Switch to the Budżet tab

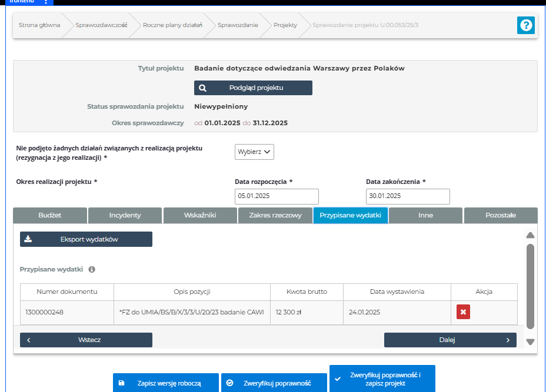[50, 215]
